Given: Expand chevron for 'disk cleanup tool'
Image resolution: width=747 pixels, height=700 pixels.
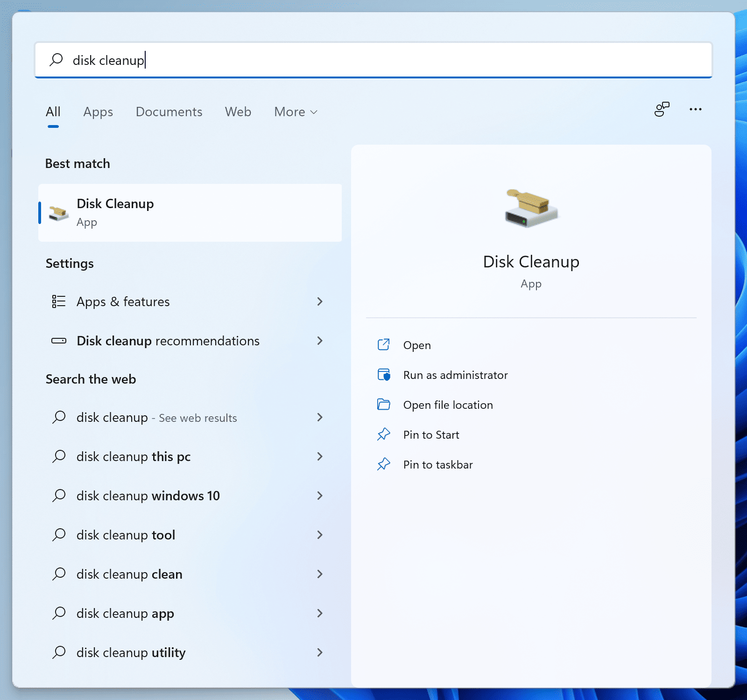Looking at the screenshot, I should [320, 535].
